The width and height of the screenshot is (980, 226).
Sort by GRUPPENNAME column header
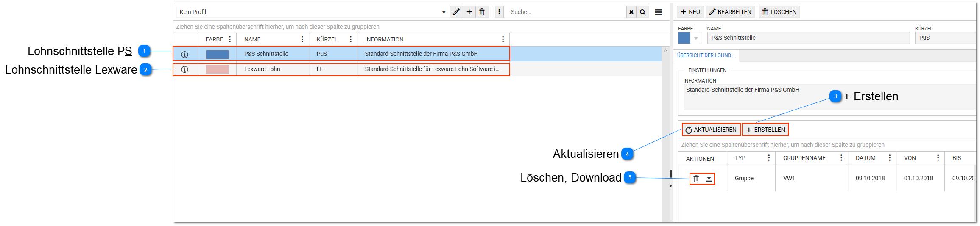(x=804, y=158)
